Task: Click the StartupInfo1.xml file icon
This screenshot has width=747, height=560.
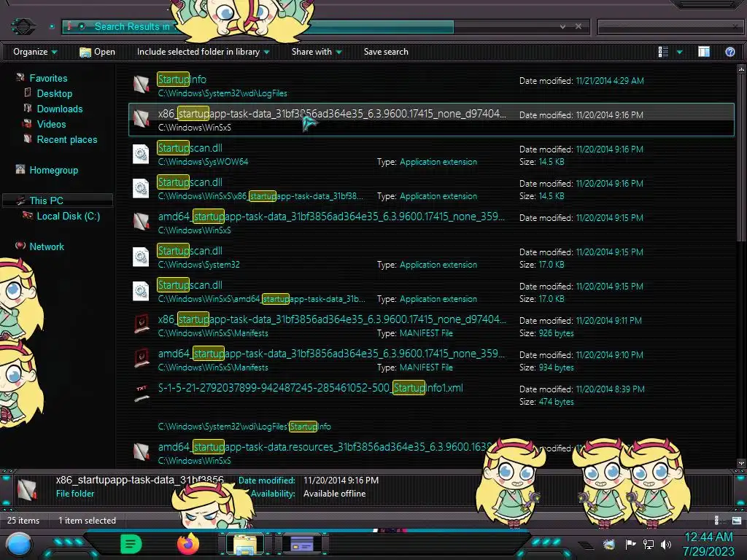Action: pyautogui.click(x=141, y=394)
